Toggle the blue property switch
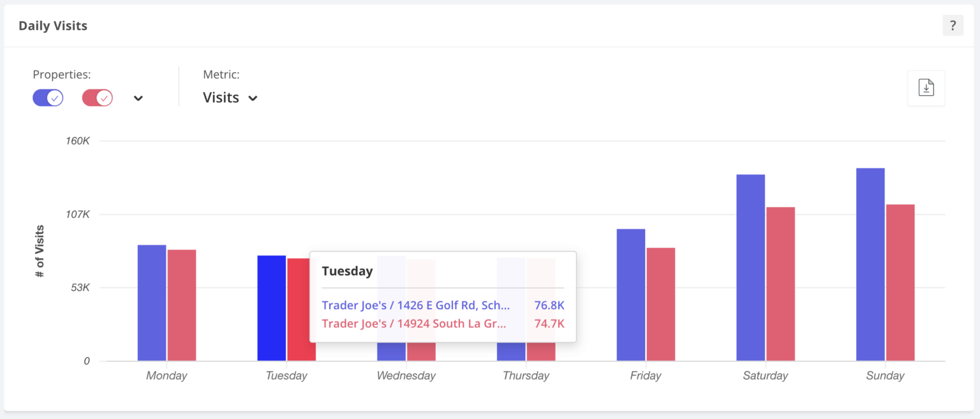The image size is (980, 419). tap(48, 98)
